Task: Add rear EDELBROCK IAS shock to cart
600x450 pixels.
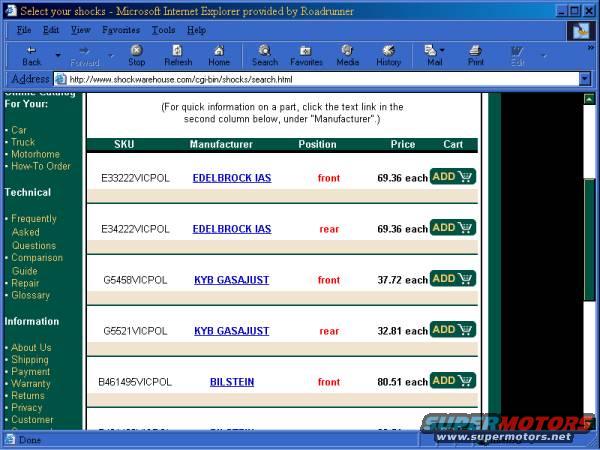Action: click(452, 228)
